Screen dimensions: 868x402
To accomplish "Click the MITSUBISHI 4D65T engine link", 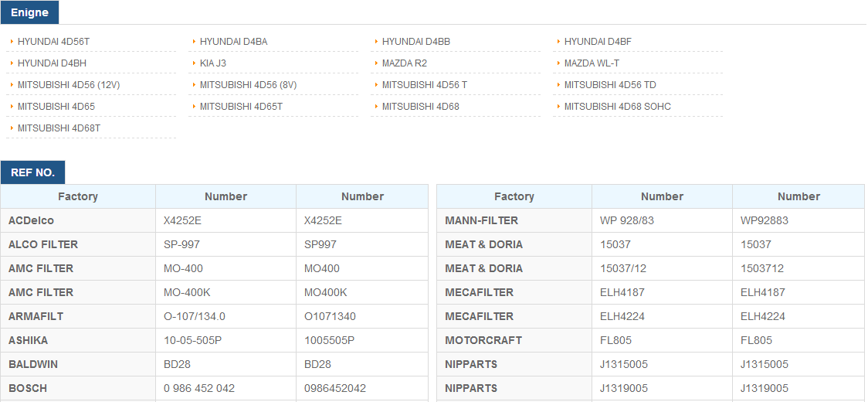I will [241, 107].
